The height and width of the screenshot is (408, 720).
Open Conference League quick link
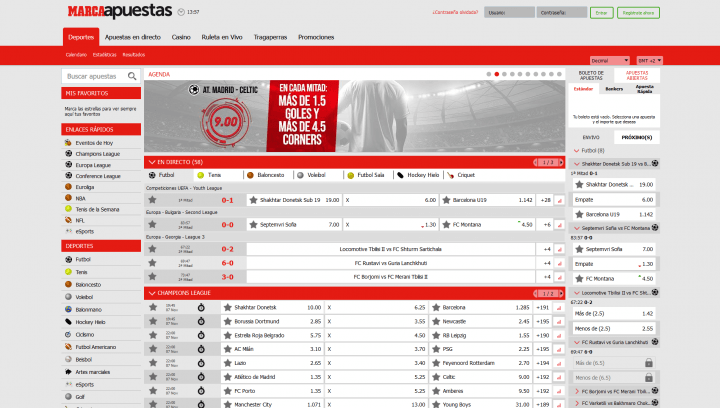tap(98, 176)
